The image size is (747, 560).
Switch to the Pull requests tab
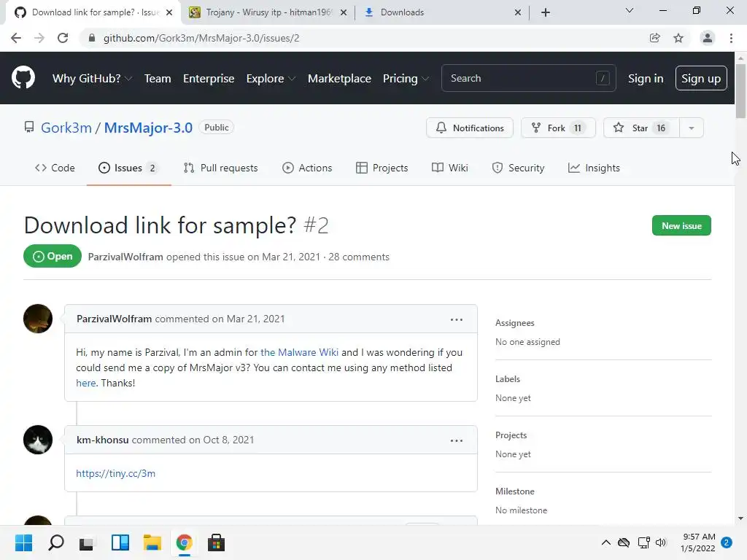pyautogui.click(x=220, y=168)
